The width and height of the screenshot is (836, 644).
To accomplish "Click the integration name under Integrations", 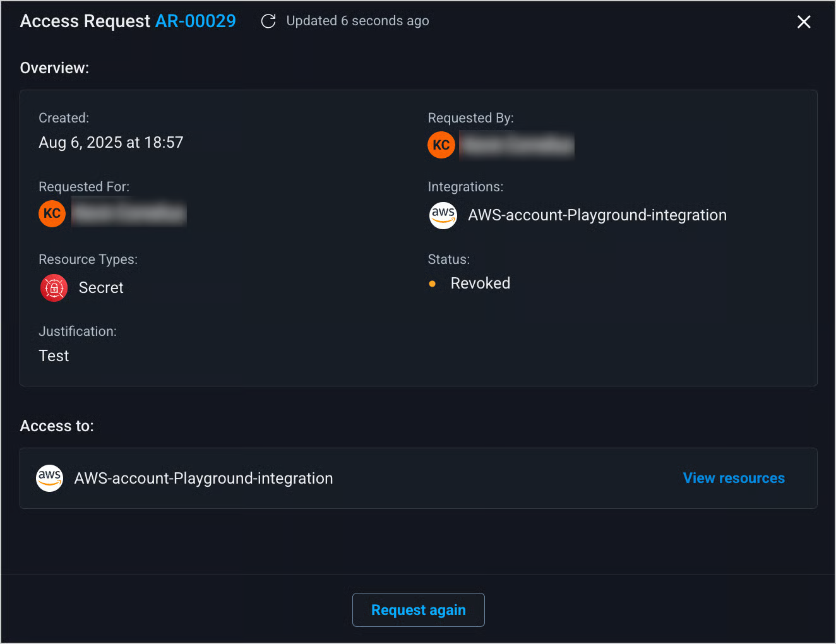I will [597, 215].
